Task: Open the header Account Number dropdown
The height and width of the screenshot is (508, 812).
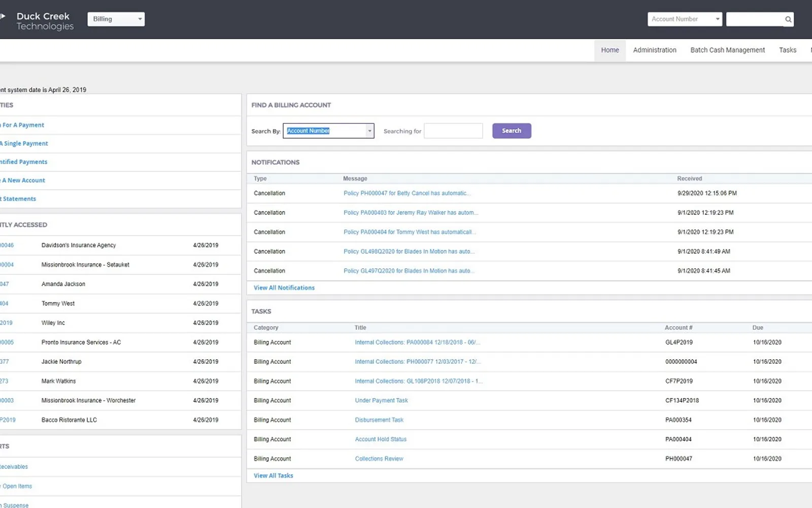Action: click(x=685, y=19)
